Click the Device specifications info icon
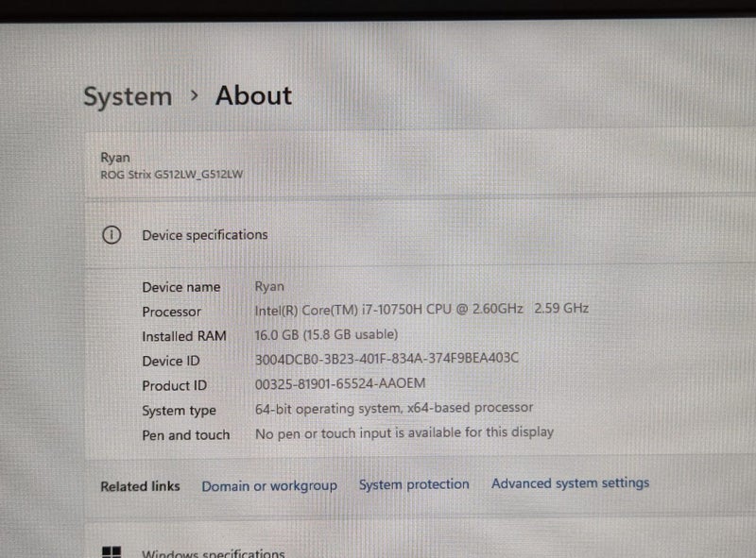This screenshot has width=756, height=558. pyautogui.click(x=112, y=235)
